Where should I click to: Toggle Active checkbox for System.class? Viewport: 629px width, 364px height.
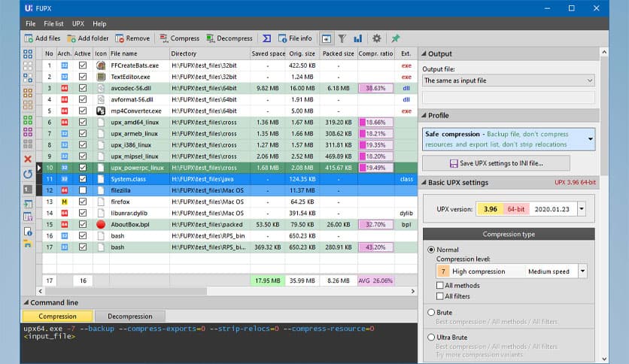83,179
